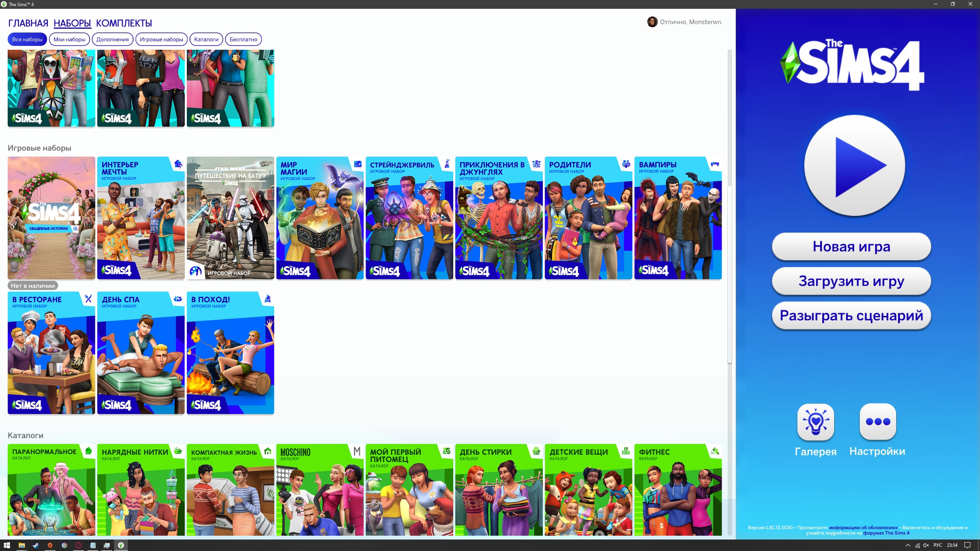Click the mask icon on Приключения в джунглях
Screen dimensions: 980x551
point(536,164)
